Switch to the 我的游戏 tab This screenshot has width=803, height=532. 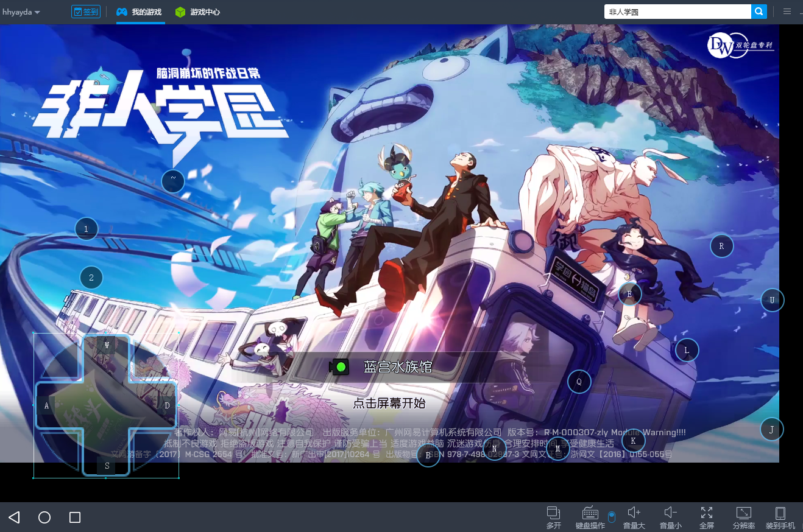(x=140, y=12)
